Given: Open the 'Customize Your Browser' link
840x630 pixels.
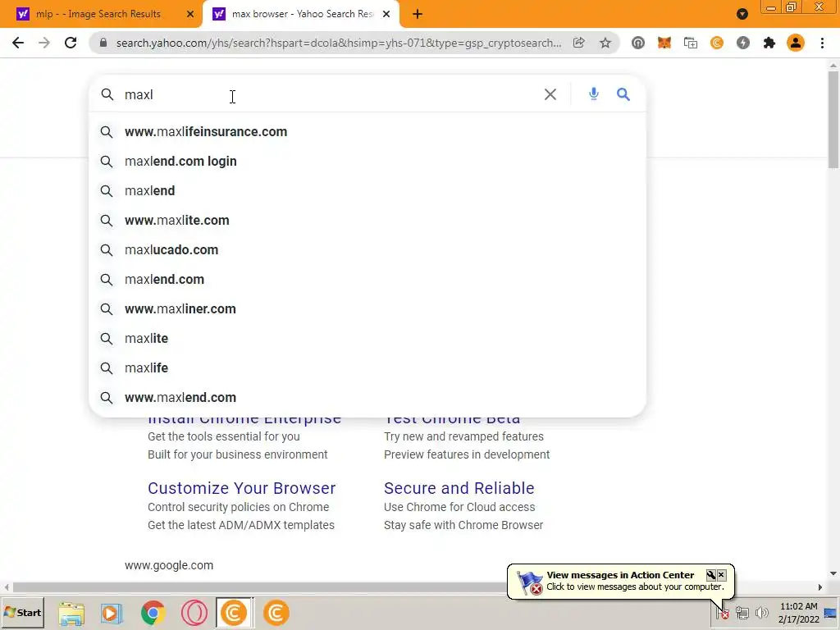Looking at the screenshot, I should (x=242, y=488).
